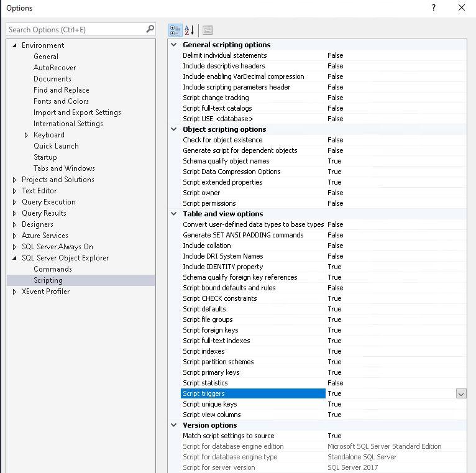Expand the Keyboard tree node

[26, 135]
